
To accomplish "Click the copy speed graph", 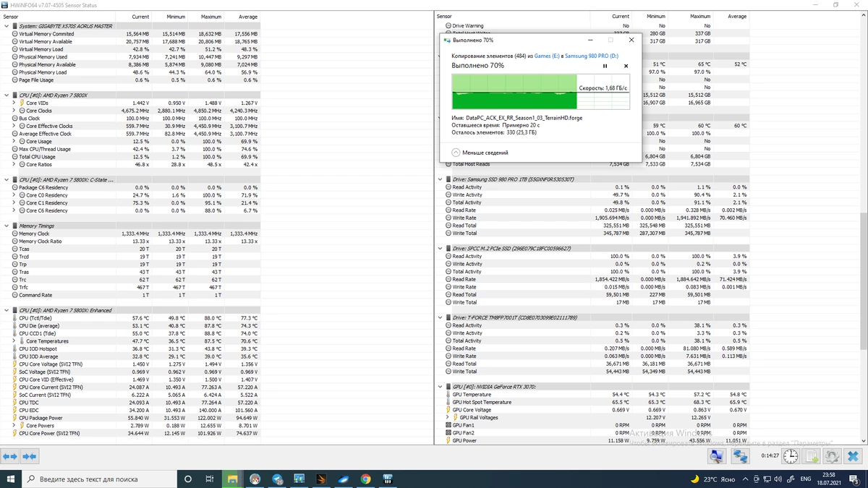I will (540, 90).
